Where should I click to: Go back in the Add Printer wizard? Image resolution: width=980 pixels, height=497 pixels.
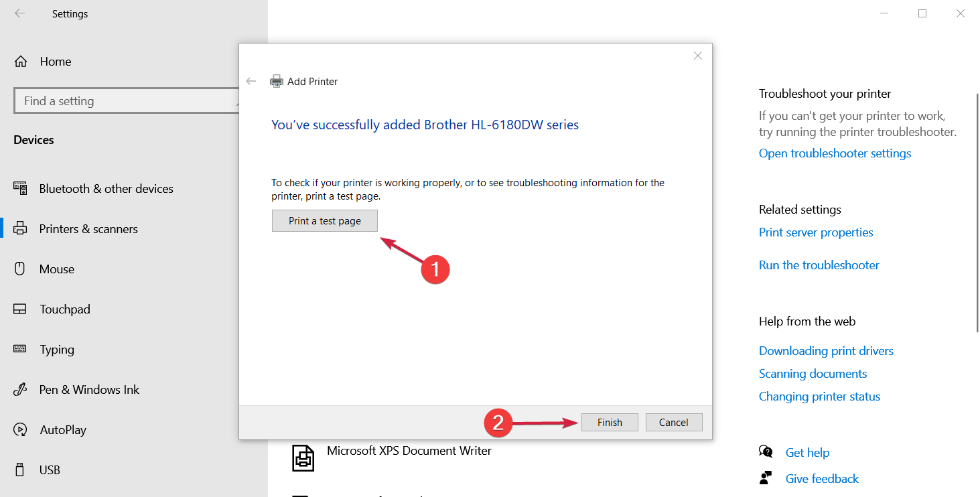[251, 81]
